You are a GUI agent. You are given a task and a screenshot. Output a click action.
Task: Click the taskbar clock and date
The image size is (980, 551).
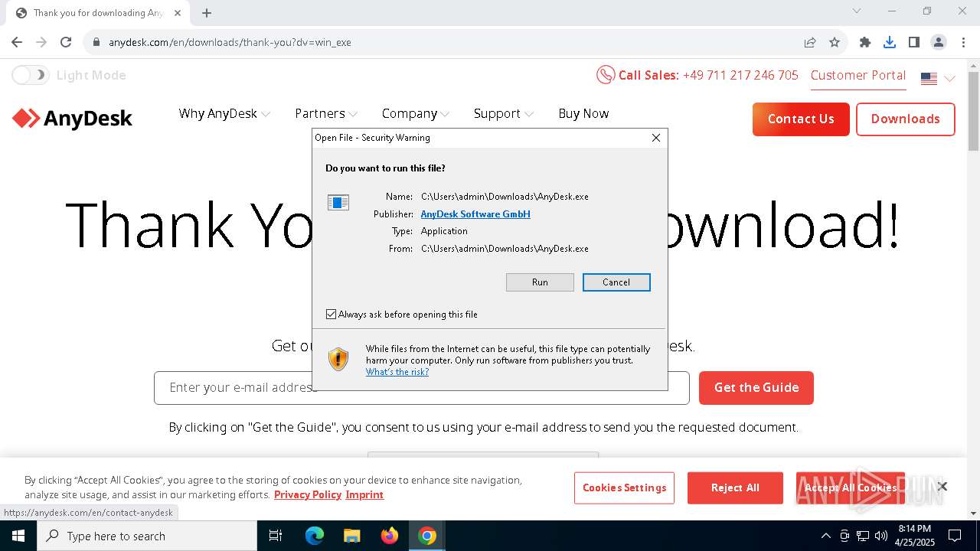point(914,536)
